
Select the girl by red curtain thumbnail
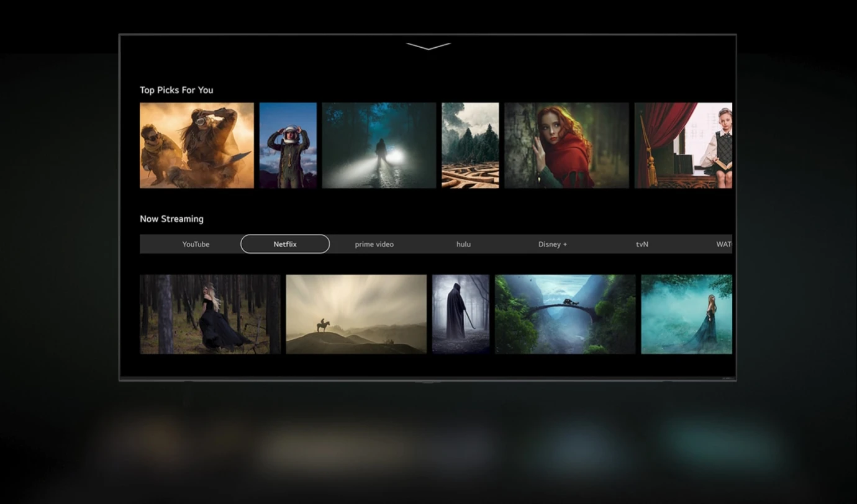pos(683,145)
